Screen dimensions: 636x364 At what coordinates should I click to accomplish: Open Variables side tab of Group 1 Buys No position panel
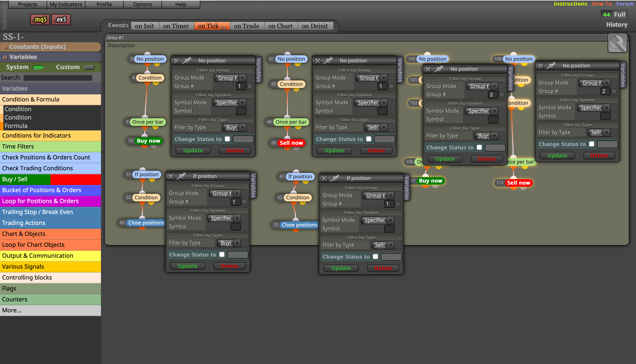click(x=258, y=70)
